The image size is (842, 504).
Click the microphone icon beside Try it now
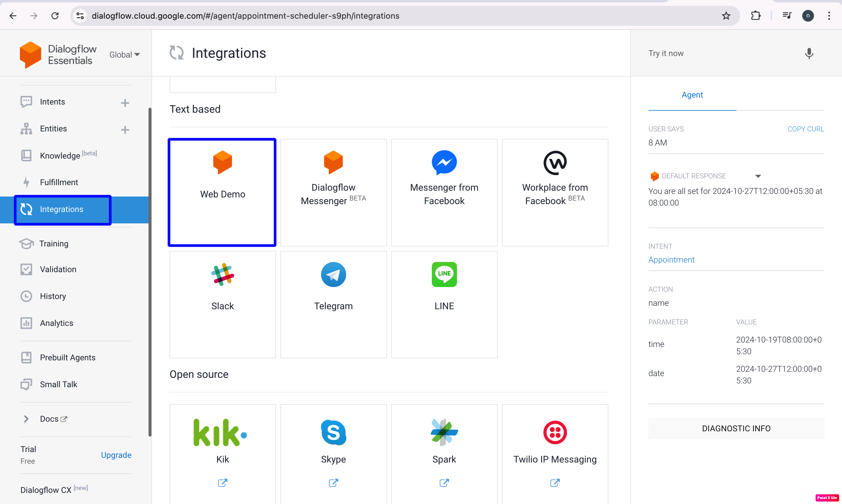(x=809, y=53)
